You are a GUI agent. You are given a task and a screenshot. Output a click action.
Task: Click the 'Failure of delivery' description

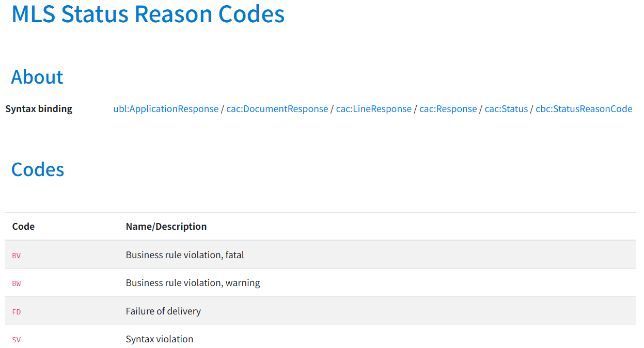point(163,311)
